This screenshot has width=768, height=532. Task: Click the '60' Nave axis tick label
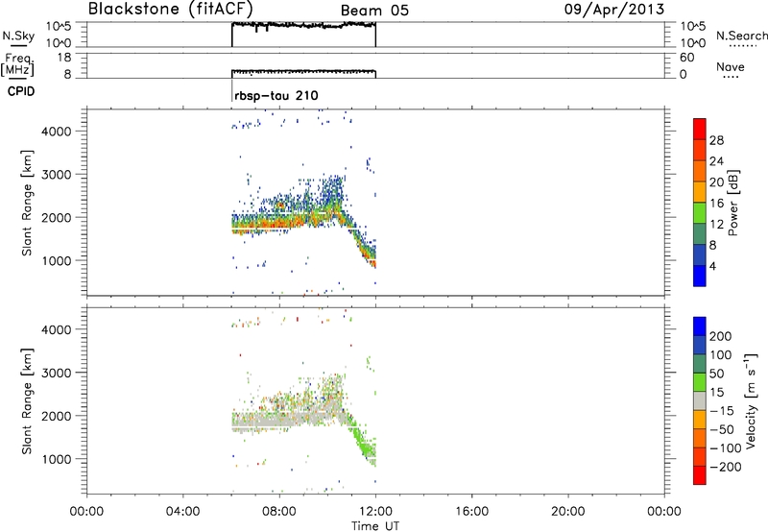tap(687, 58)
